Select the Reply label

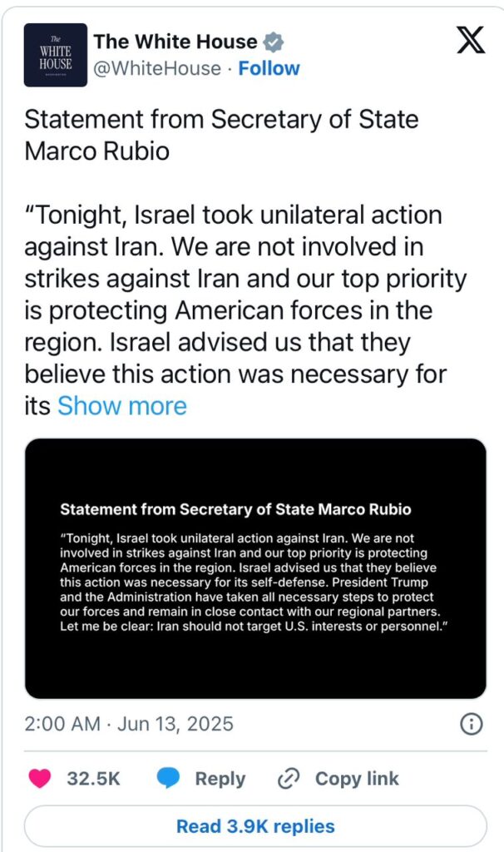(x=220, y=779)
